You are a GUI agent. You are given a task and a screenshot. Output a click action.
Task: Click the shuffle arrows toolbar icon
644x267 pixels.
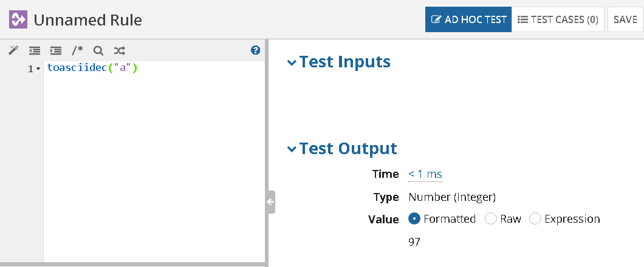(x=119, y=50)
